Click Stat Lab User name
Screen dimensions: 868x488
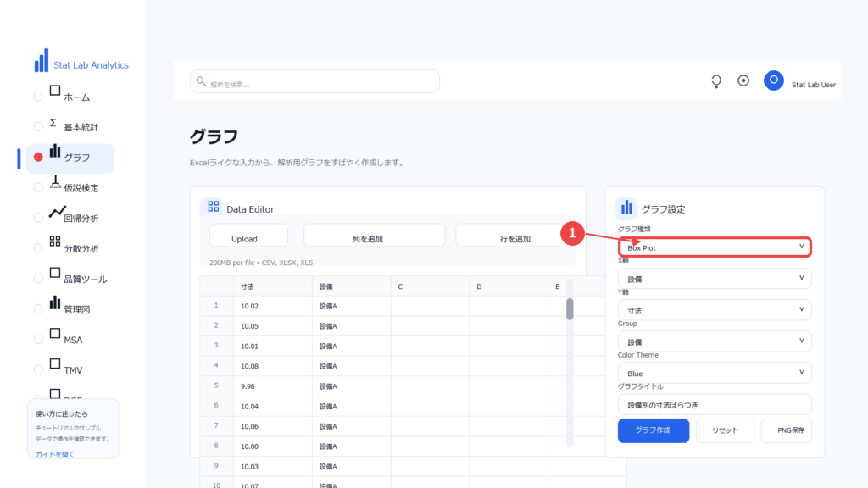click(x=813, y=85)
